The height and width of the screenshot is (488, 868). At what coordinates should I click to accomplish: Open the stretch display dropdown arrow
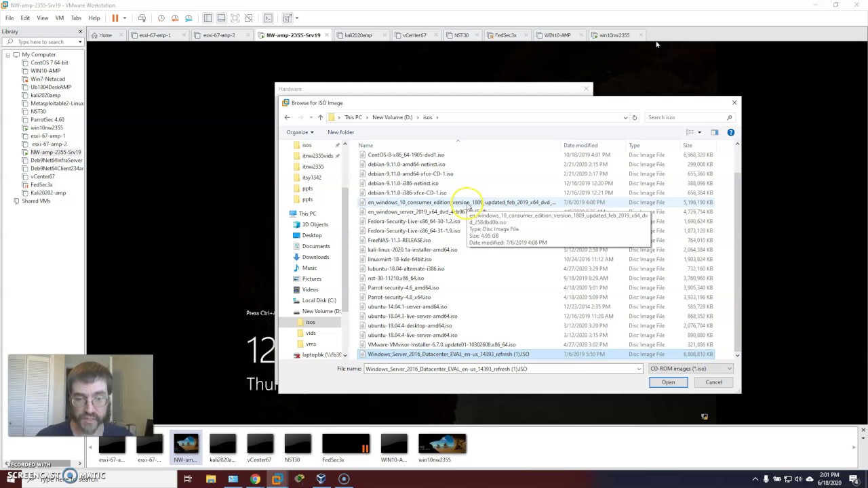(296, 18)
